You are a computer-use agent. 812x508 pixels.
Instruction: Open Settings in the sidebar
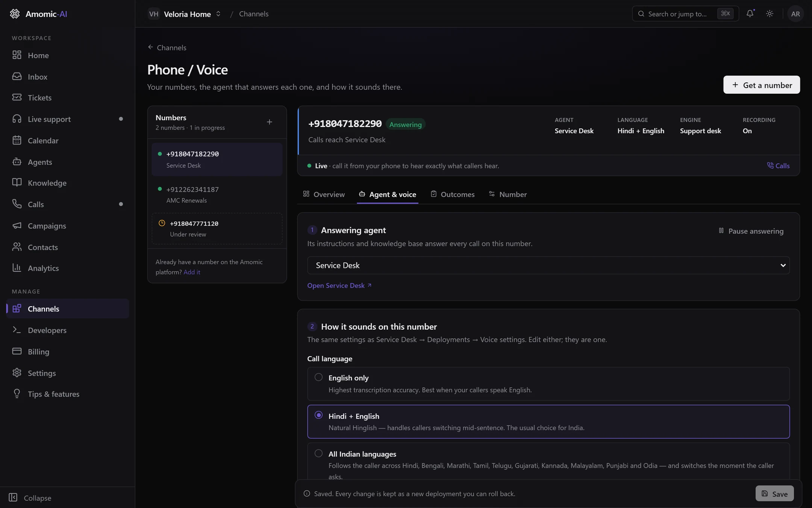[68, 373]
